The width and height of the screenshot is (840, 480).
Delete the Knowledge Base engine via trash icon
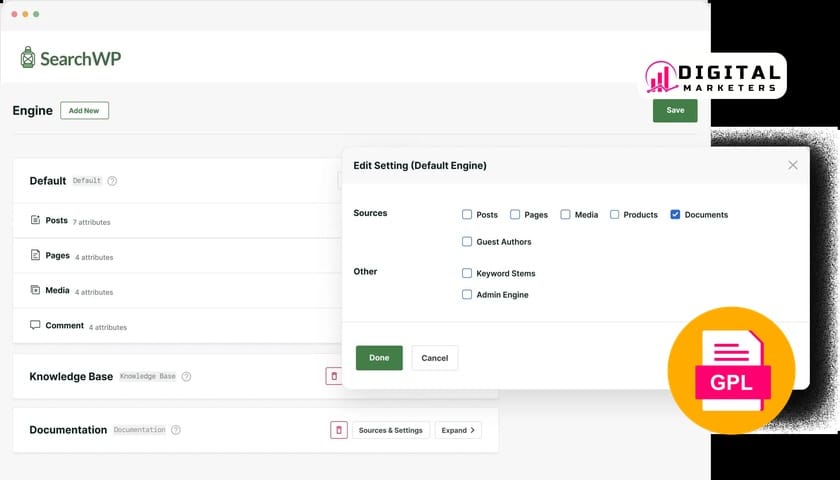tap(334, 376)
